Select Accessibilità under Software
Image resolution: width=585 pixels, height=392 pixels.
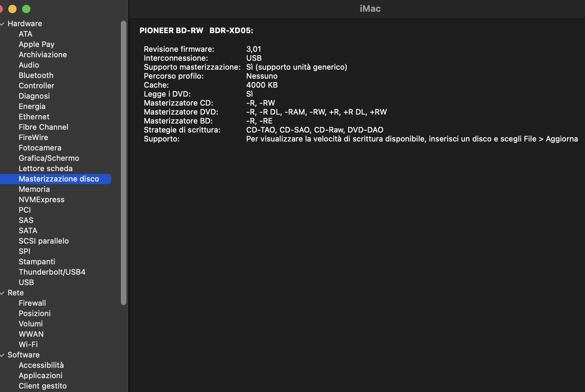tap(41, 365)
